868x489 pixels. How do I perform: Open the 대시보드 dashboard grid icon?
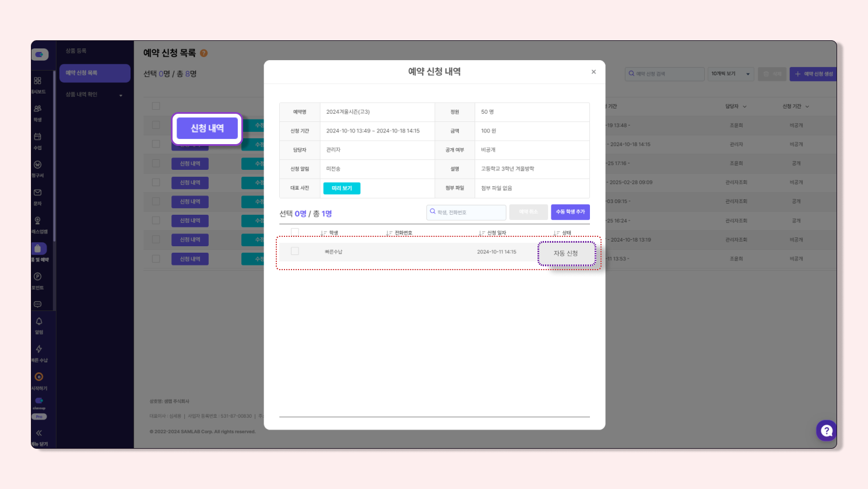coord(38,81)
